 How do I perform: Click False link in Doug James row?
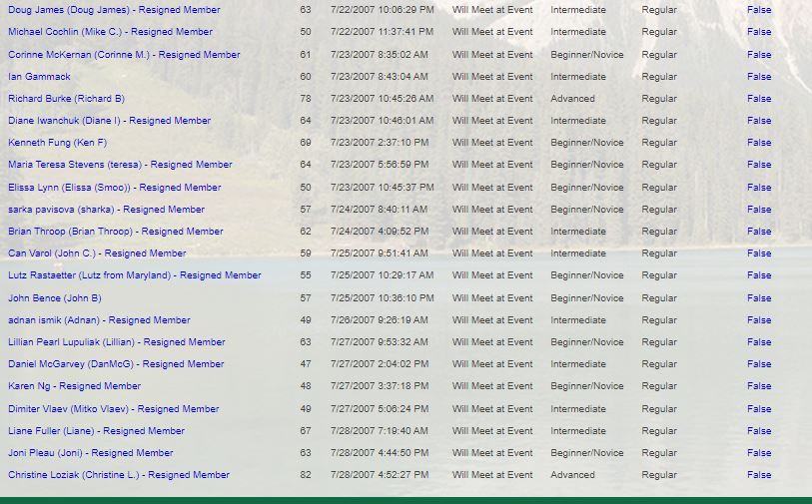point(759,10)
